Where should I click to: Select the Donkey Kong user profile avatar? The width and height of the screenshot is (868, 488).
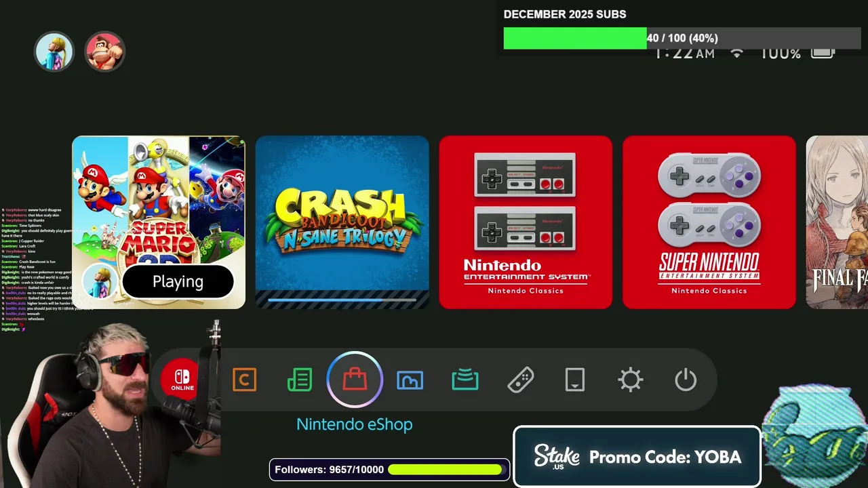104,52
